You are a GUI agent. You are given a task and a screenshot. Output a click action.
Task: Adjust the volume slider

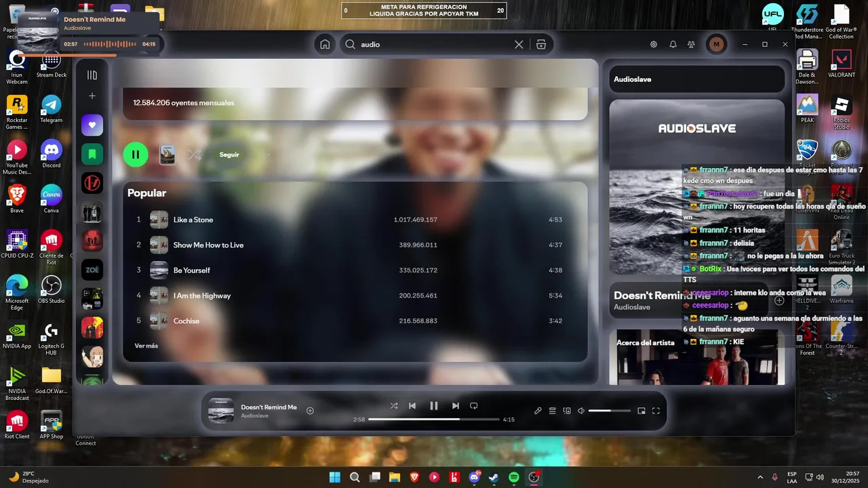click(609, 411)
